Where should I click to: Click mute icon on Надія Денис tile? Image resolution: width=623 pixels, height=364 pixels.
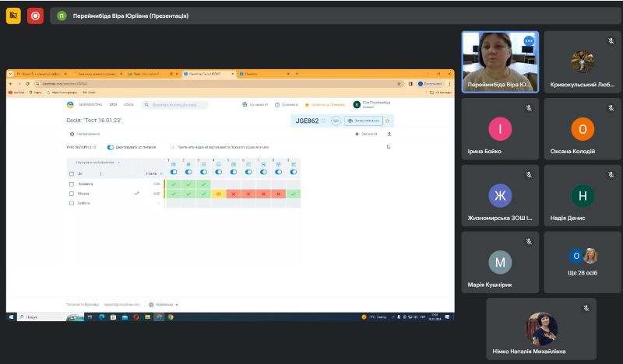click(x=611, y=174)
